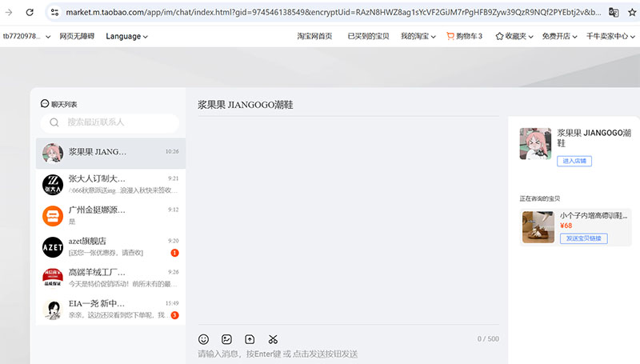Click the send image icon
The height and width of the screenshot is (364, 640).
(x=226, y=339)
